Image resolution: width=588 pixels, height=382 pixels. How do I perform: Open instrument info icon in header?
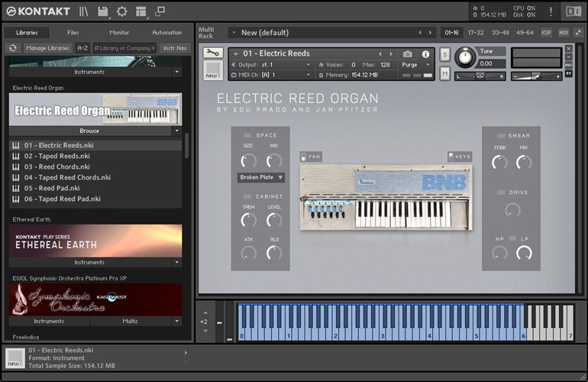coord(426,54)
